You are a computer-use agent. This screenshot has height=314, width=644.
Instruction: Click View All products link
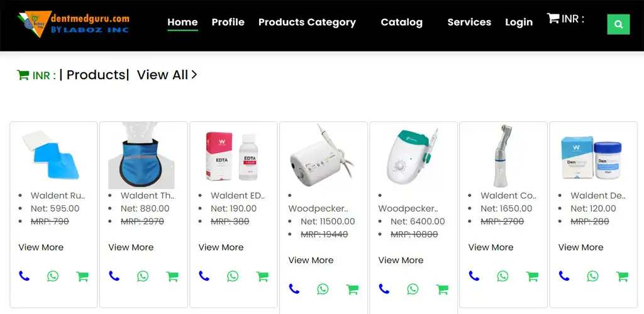(167, 75)
